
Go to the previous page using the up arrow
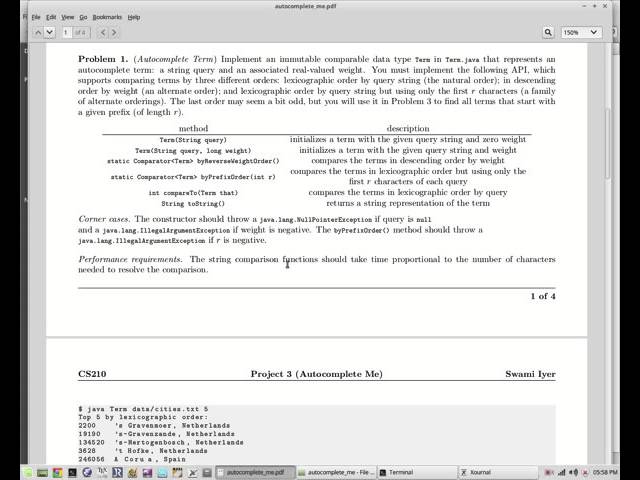coord(38,32)
